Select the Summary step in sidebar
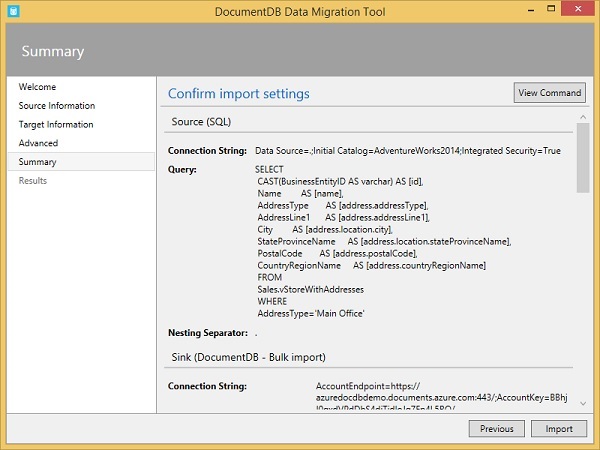This screenshot has width=600, height=450. pos(38,162)
